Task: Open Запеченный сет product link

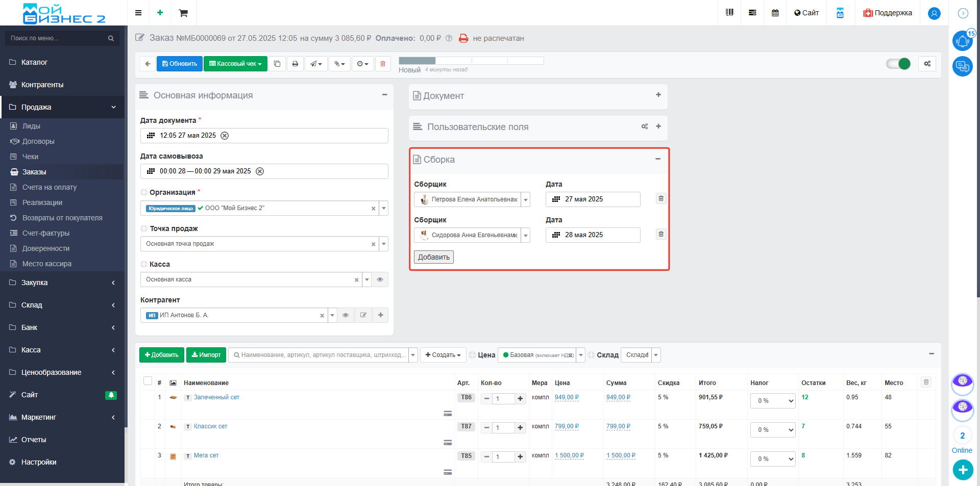Action: tap(216, 397)
